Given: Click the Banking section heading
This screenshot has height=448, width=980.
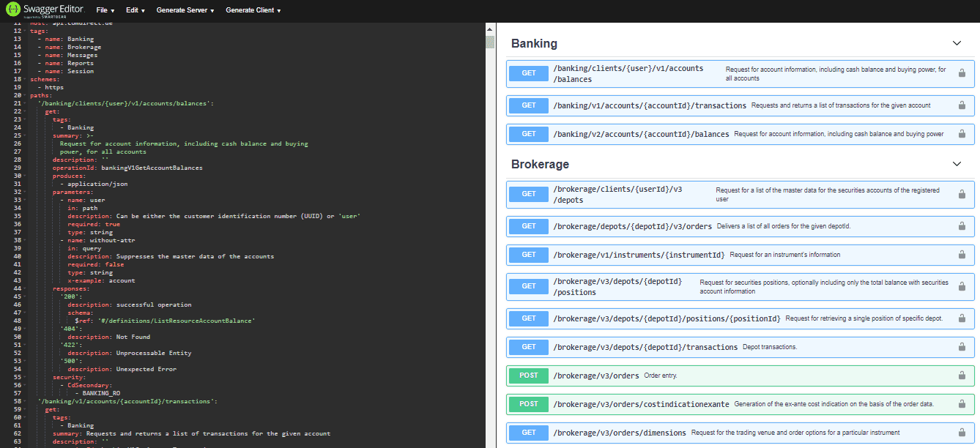Looking at the screenshot, I should point(534,43).
